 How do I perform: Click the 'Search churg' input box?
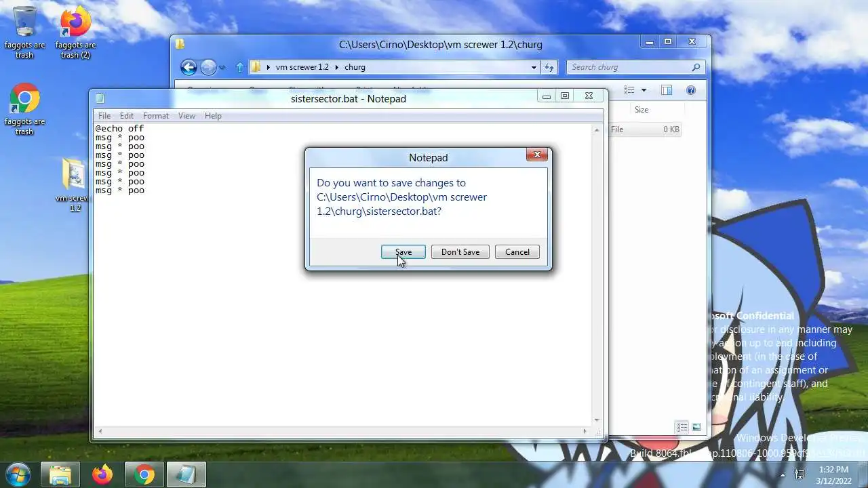click(629, 67)
